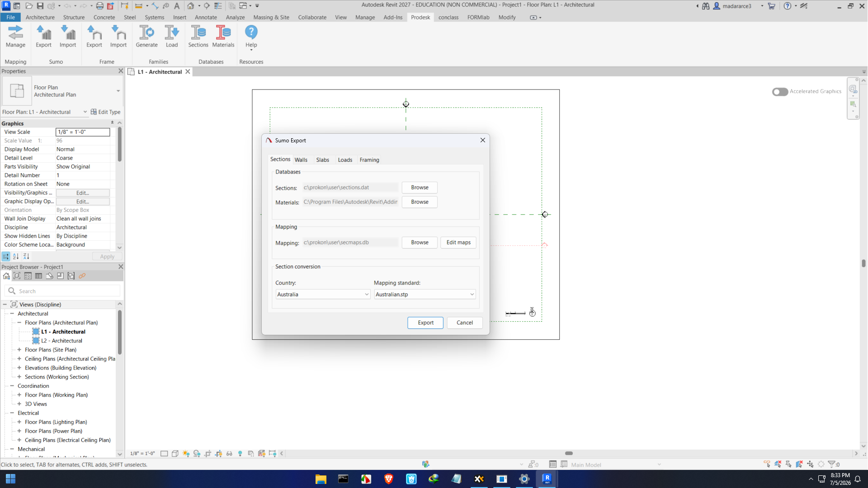Click the Visibility/Graphics Edit button

click(x=83, y=192)
